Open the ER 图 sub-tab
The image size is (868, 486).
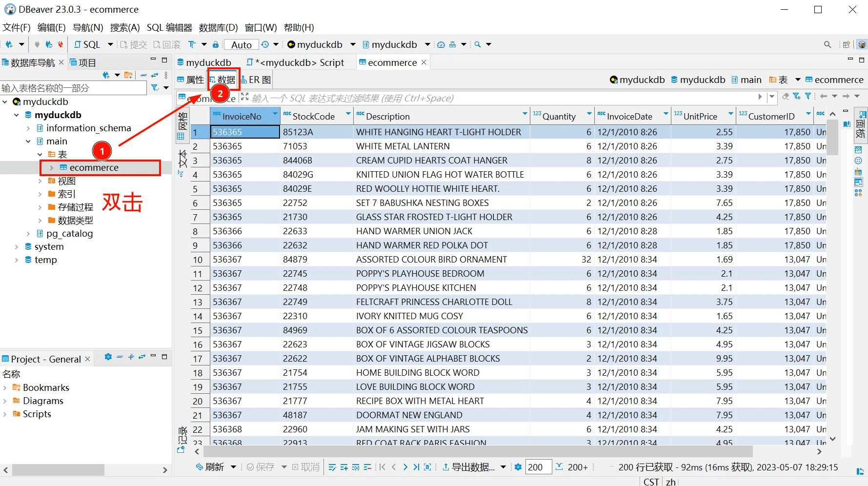(x=255, y=80)
